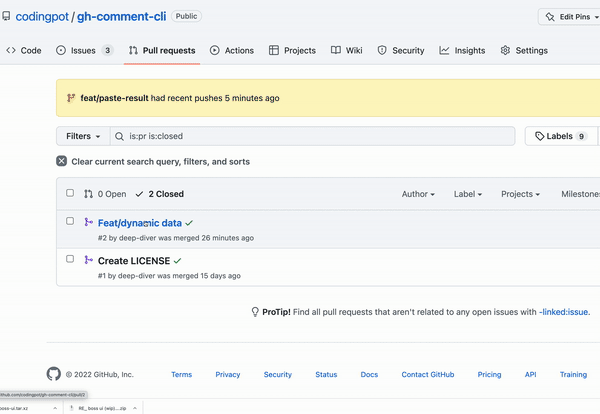Toggle the select all pull requests checkbox
The height and width of the screenshot is (414, 600).
click(70, 193)
